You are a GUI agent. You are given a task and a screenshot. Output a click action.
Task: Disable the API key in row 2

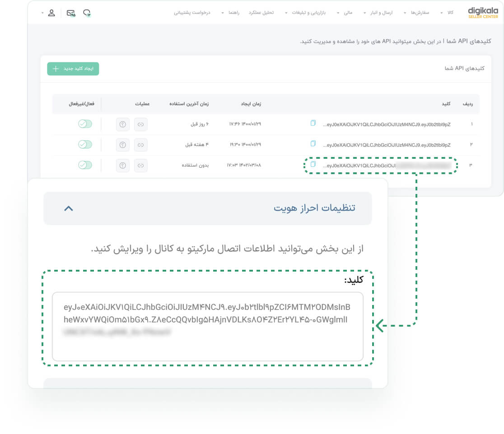(85, 144)
